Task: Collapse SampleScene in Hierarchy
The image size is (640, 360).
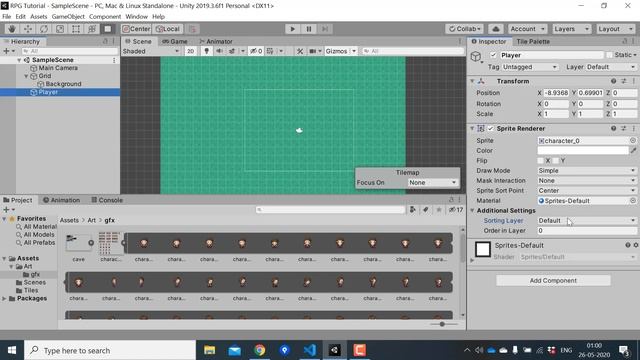Action: (x=19, y=60)
